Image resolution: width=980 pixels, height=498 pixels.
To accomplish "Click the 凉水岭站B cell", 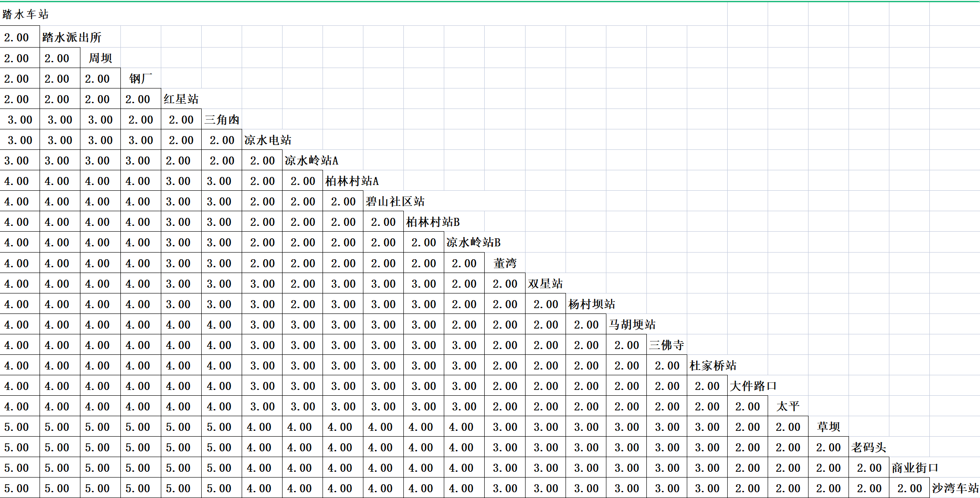I will click(x=474, y=242).
